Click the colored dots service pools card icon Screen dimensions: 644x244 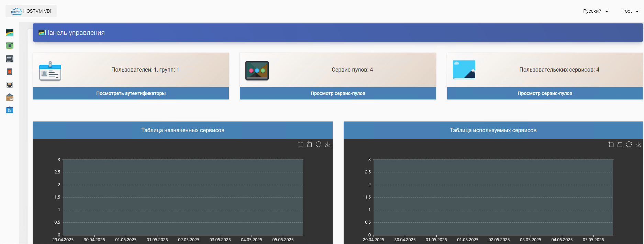pyautogui.click(x=257, y=71)
